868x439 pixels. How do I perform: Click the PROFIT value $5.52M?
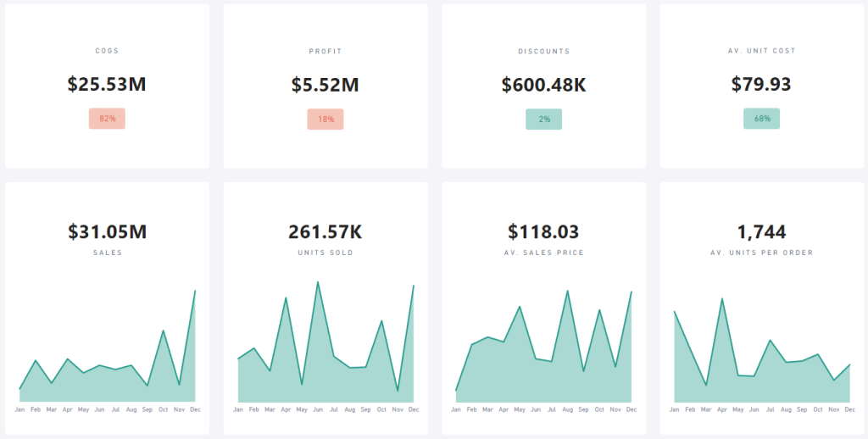pos(325,85)
